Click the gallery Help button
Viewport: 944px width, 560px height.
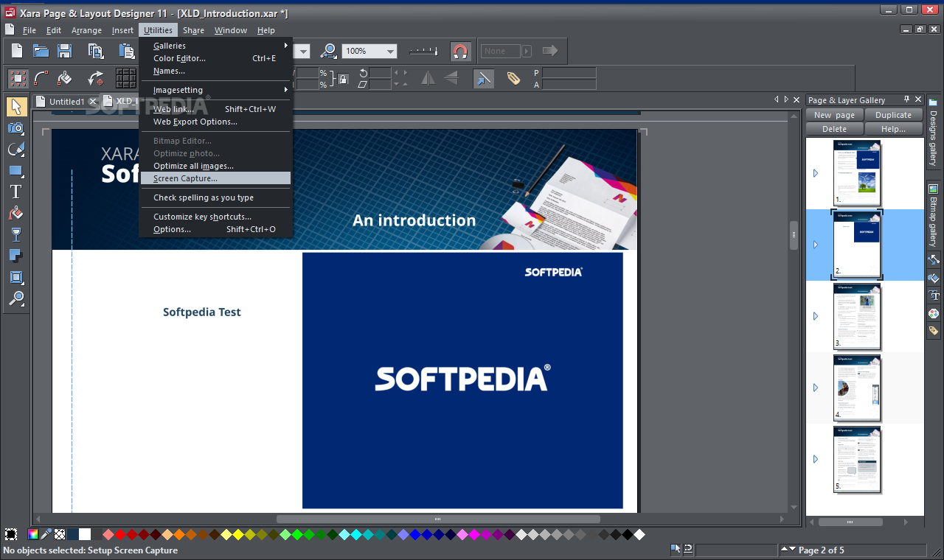click(893, 129)
